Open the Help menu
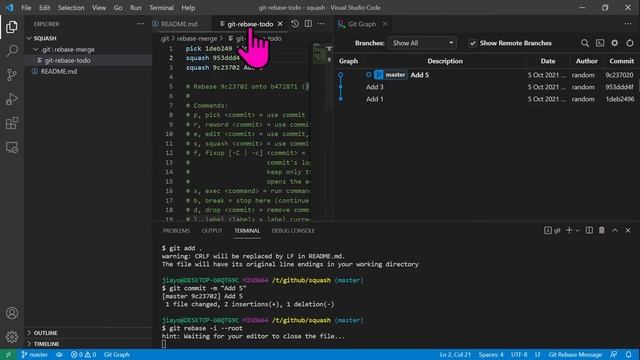This screenshot has height=360, width=640. click(x=188, y=8)
